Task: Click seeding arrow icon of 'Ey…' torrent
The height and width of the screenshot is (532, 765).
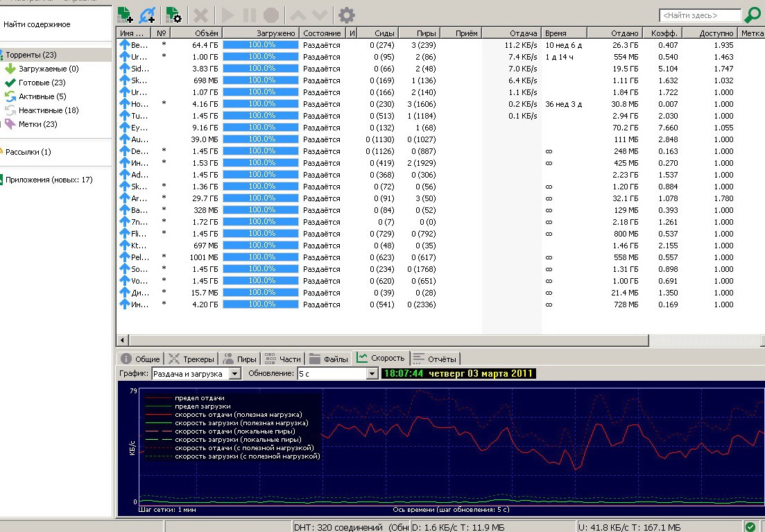Action: (x=124, y=128)
